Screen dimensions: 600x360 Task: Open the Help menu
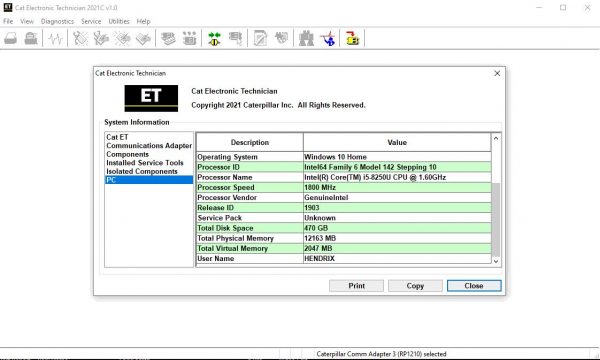(x=143, y=21)
